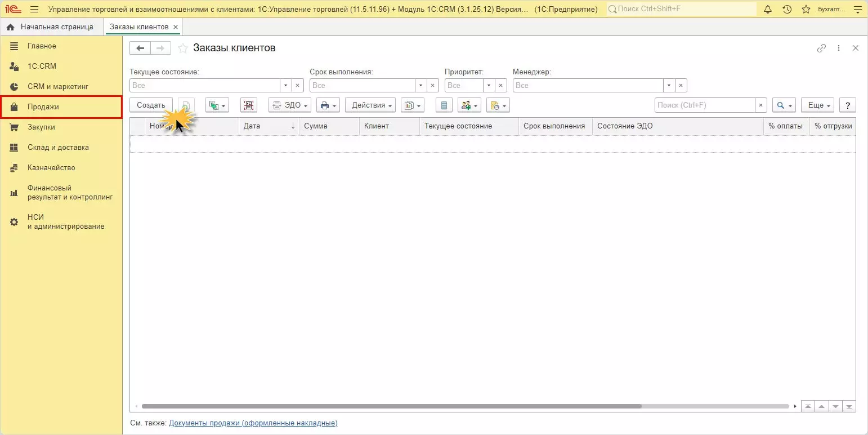Open the CRM и маркетинг section

tap(61, 87)
